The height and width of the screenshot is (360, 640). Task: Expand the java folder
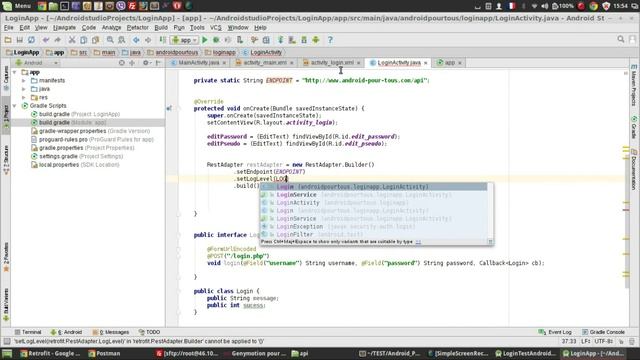(x=24, y=89)
